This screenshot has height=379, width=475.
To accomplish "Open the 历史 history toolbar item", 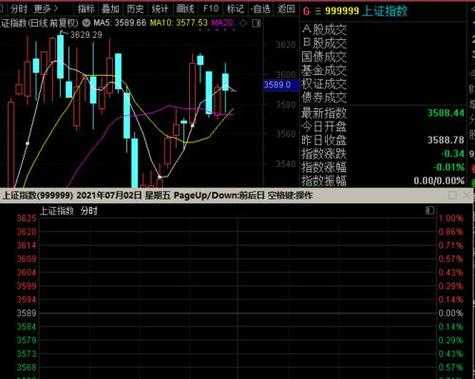I will (x=135, y=9).
